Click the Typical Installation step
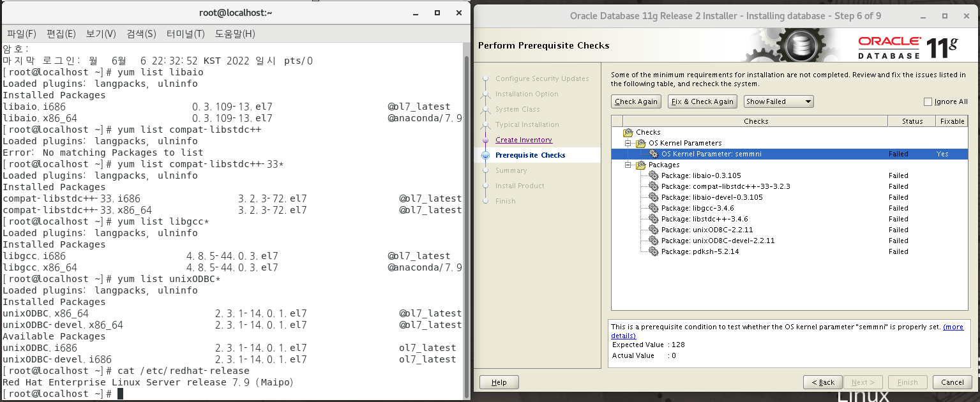Viewport: 980px width, 402px height. pos(527,124)
